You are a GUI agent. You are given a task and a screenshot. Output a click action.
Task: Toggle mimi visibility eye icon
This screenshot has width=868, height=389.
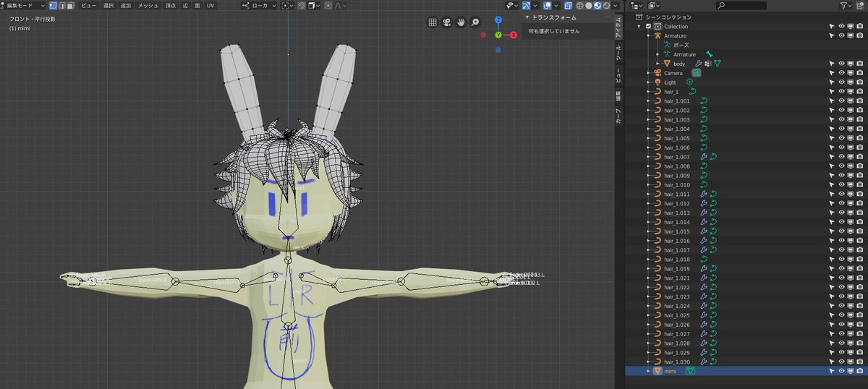(x=842, y=371)
